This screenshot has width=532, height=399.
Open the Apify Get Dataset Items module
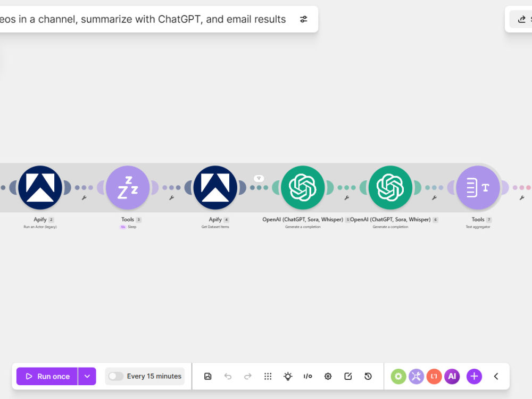(x=215, y=188)
